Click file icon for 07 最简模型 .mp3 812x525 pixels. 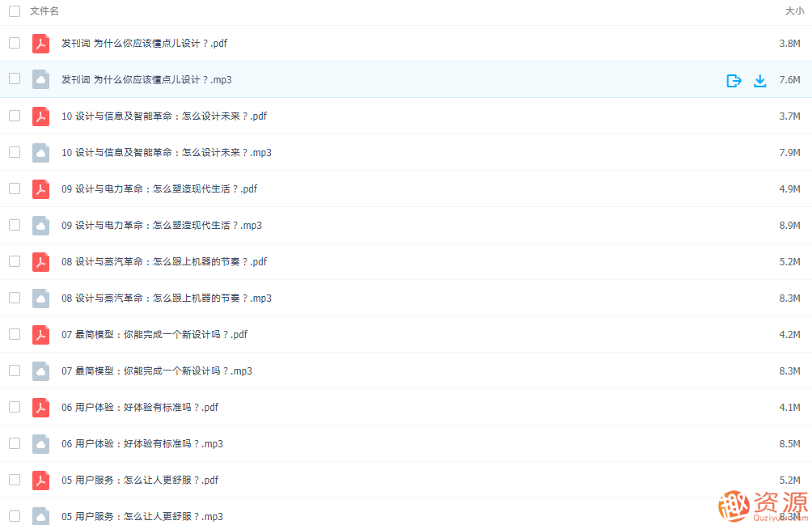point(40,370)
